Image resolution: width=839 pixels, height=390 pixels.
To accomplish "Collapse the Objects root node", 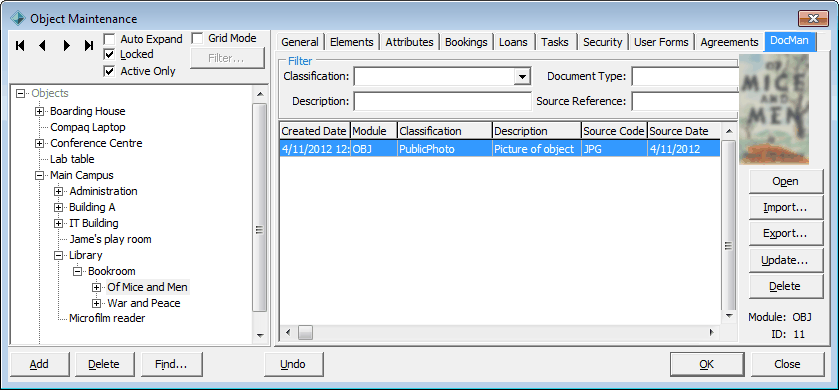I will tap(21, 94).
